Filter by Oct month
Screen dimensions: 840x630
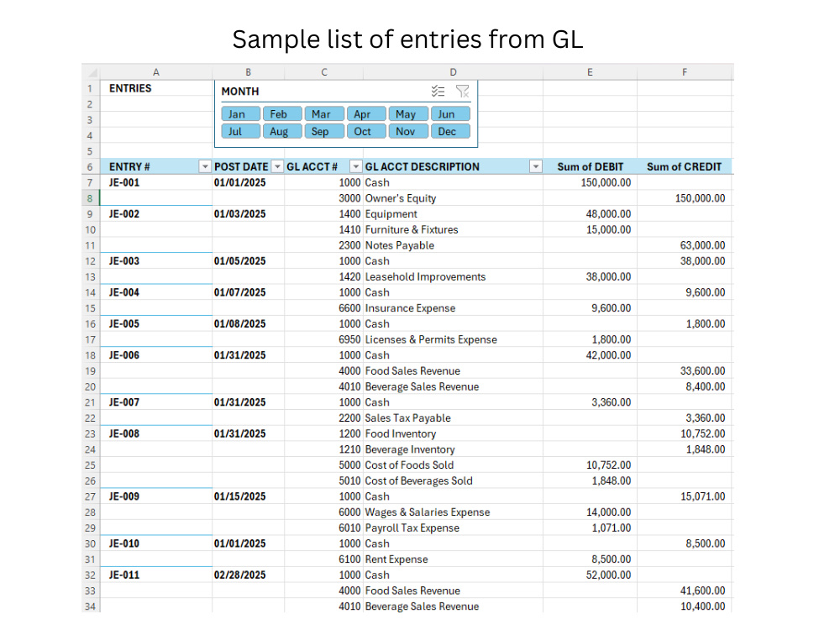[x=366, y=131]
